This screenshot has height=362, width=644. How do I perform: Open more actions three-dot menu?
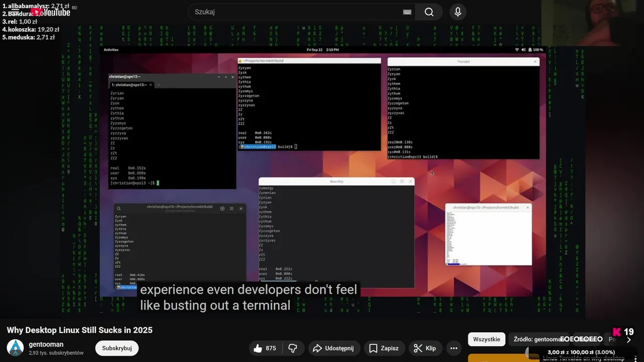point(453,348)
